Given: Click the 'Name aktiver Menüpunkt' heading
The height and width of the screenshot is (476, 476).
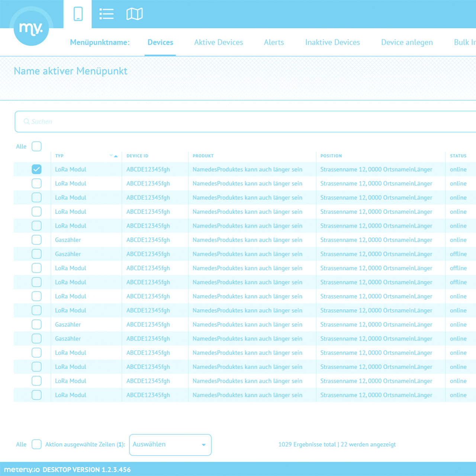Looking at the screenshot, I should (x=71, y=71).
